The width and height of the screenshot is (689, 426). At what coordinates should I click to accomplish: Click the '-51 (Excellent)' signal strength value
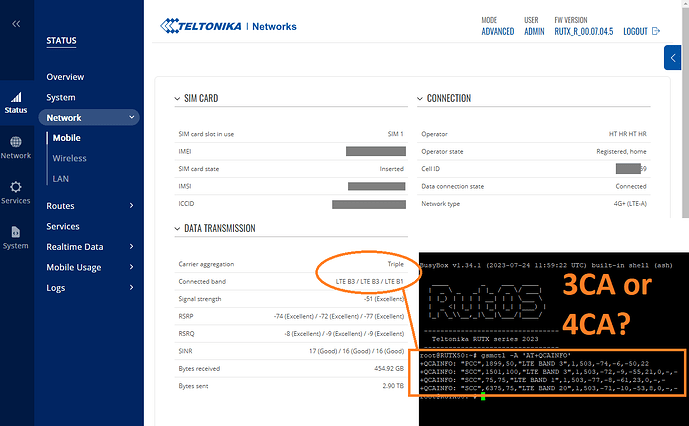click(384, 299)
